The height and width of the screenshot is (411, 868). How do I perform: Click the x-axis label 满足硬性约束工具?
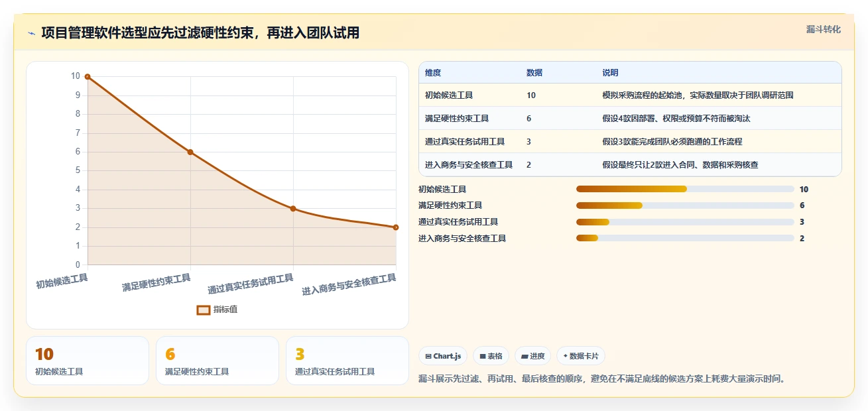click(x=156, y=283)
